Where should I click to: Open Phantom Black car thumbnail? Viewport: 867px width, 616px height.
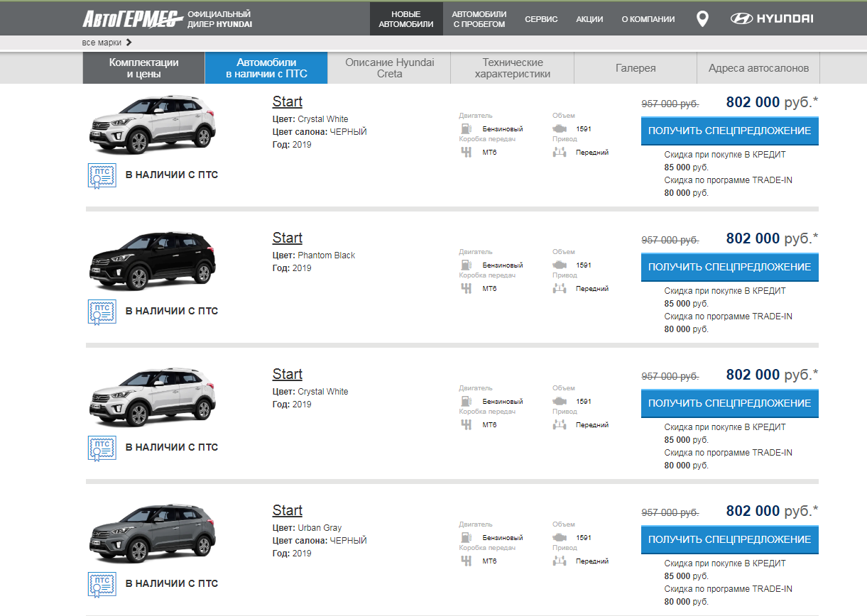point(153,261)
